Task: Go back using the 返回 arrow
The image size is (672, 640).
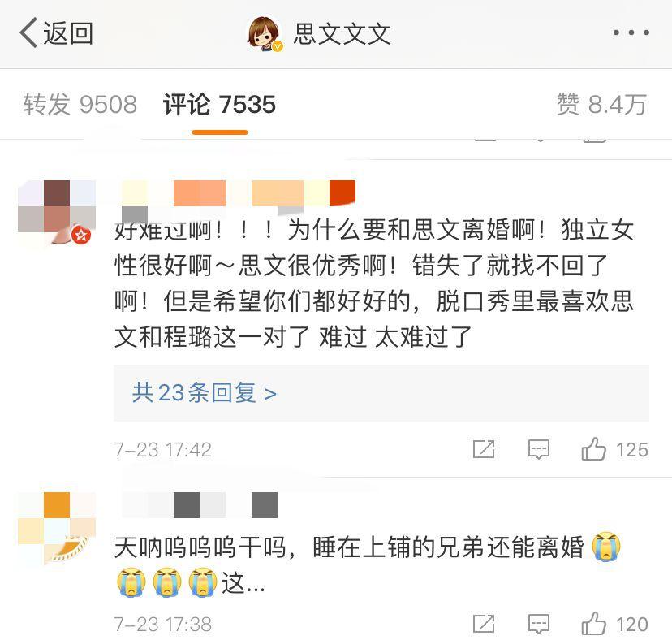Action: [56, 32]
